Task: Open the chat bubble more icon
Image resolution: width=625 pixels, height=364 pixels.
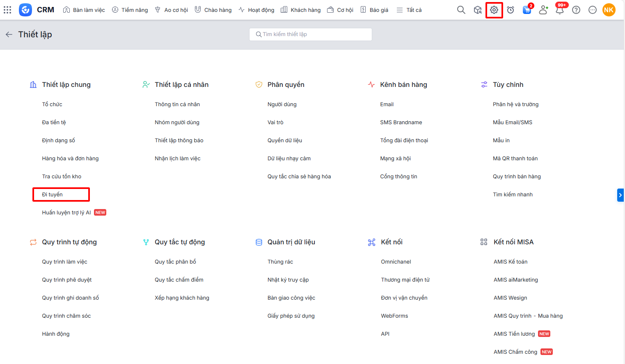Action: [592, 10]
